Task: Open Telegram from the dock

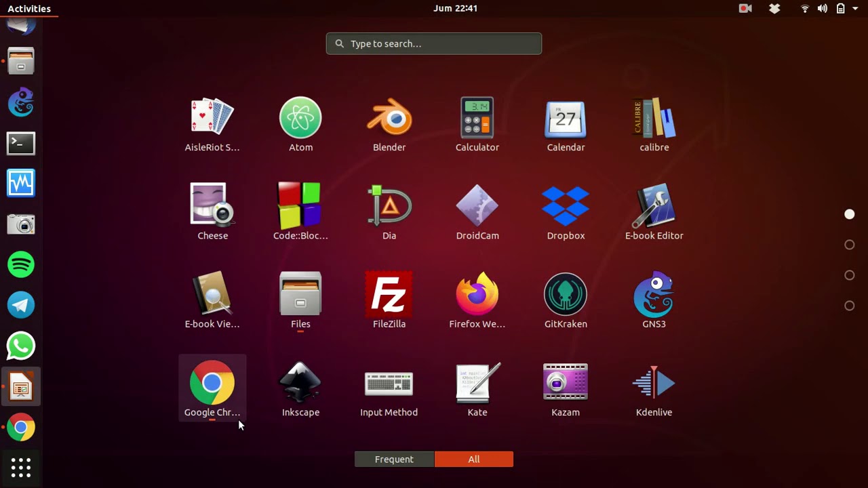Action: click(x=21, y=305)
